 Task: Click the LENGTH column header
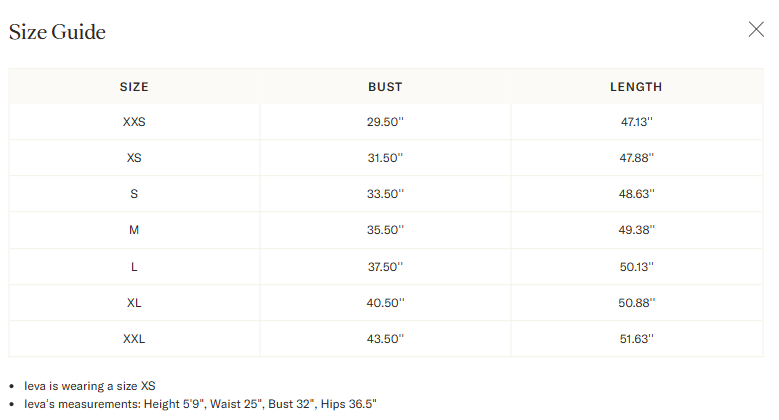click(636, 87)
